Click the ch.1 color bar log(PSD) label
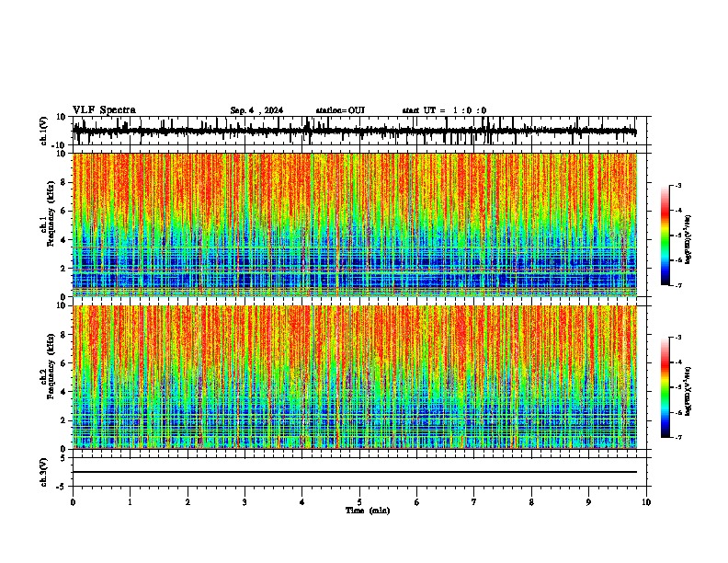This screenshot has height=563, width=728. click(688, 240)
